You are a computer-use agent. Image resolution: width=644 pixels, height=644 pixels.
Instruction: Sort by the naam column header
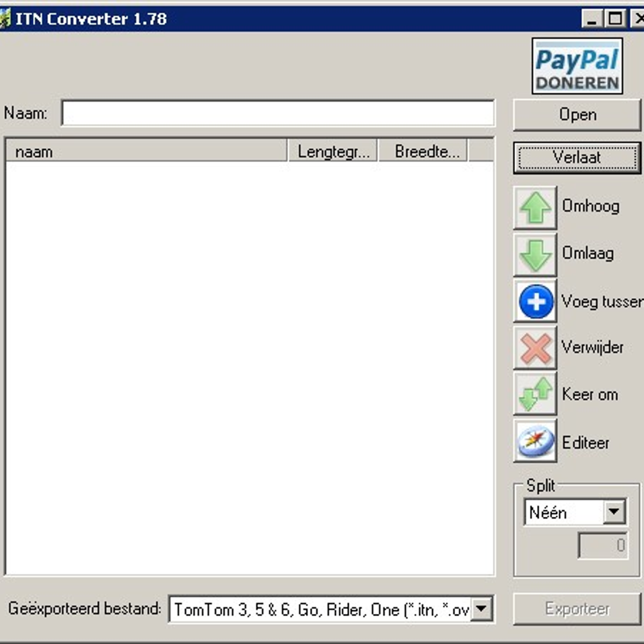[146, 151]
